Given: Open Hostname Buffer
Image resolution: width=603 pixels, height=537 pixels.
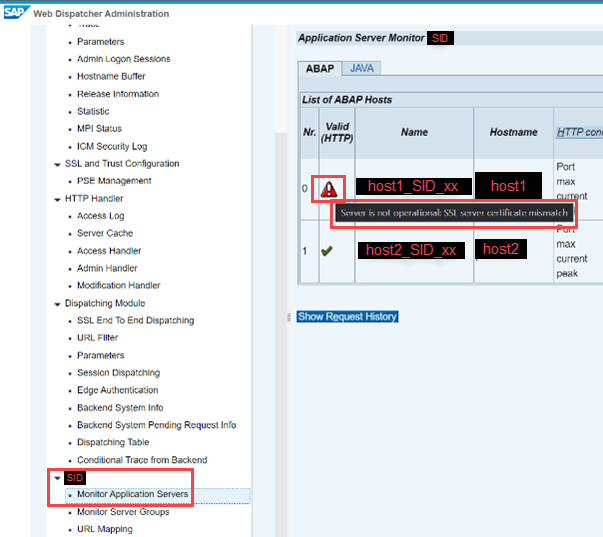Looking at the screenshot, I should coord(111,76).
